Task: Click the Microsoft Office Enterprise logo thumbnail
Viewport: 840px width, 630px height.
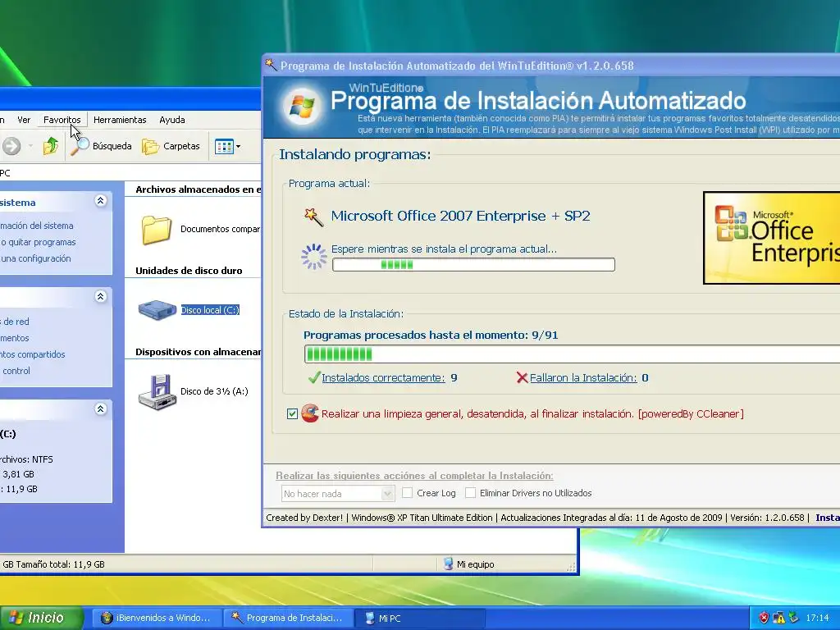Action: tap(771, 238)
